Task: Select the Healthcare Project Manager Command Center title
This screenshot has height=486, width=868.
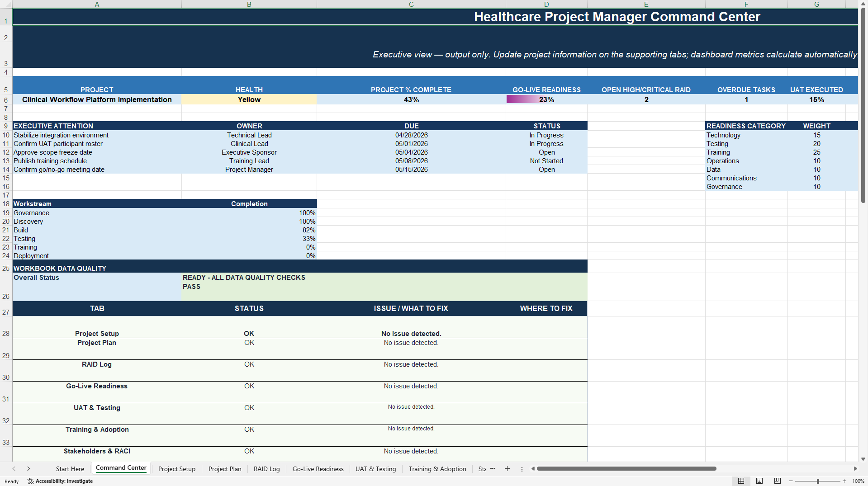Action: click(617, 17)
